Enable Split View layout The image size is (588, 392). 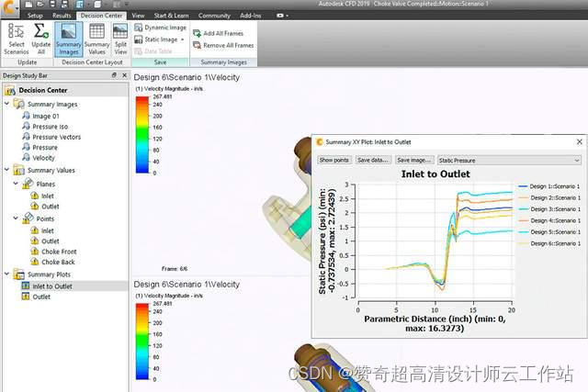pyautogui.click(x=120, y=39)
